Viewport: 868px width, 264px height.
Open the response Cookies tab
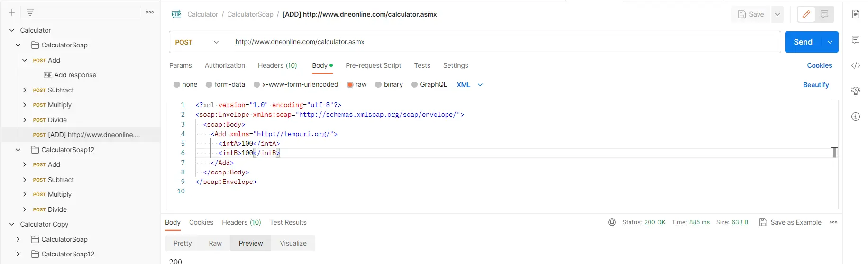pos(201,222)
